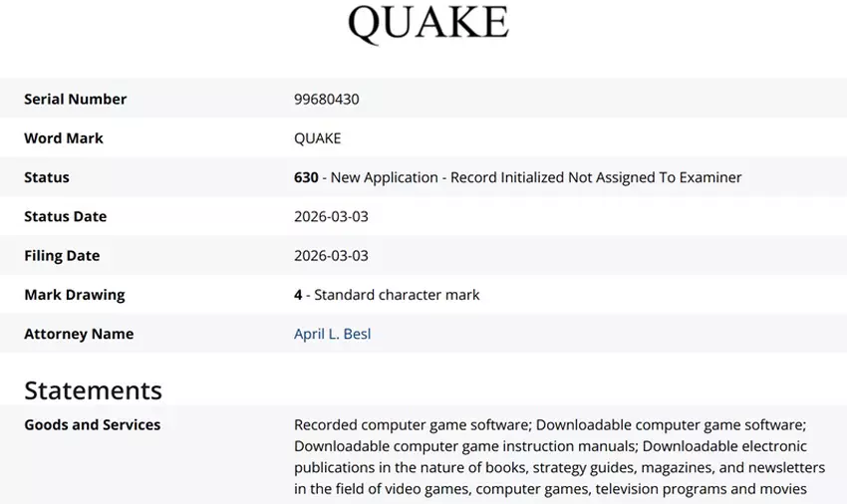This screenshot has width=847, height=504.
Task: Select the bold 630 status code
Action: click(x=306, y=177)
